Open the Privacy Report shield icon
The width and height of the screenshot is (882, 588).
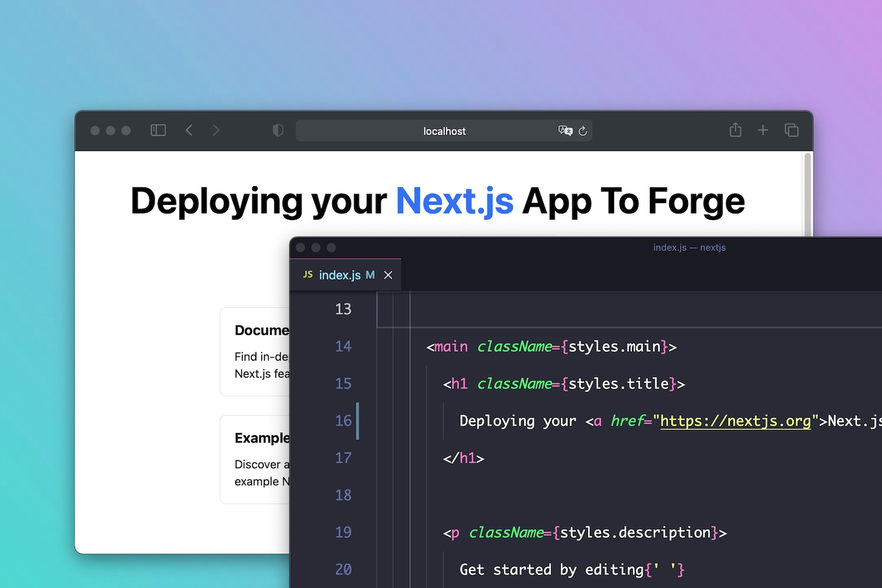point(278,130)
